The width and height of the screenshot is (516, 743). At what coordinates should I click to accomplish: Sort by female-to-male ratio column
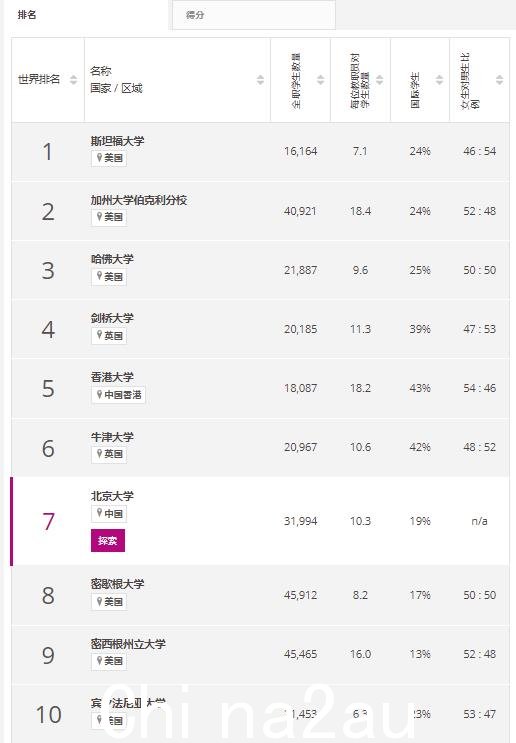tap(499, 80)
